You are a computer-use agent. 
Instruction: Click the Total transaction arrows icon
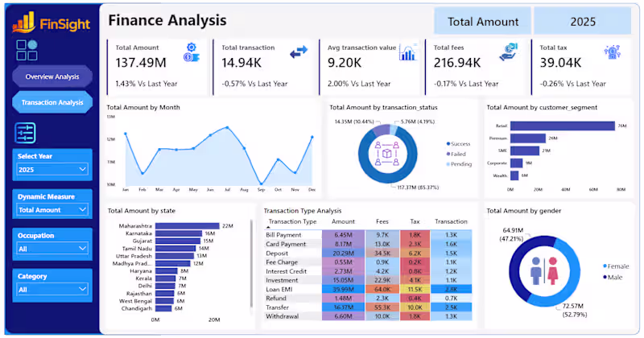coord(299,52)
